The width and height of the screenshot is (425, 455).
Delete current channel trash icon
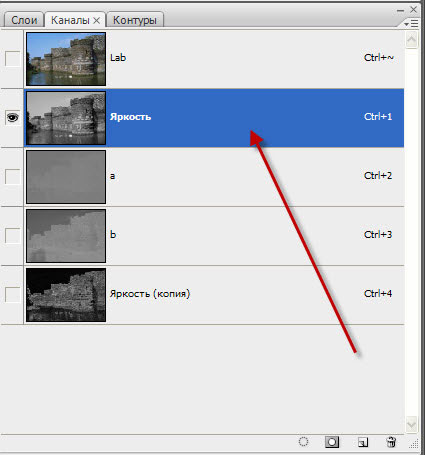click(x=391, y=442)
